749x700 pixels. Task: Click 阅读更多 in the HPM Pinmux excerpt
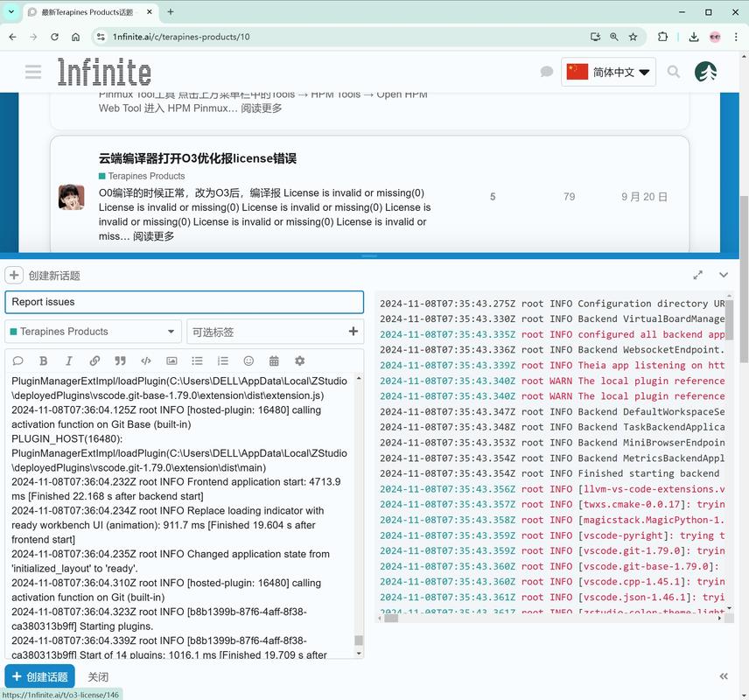point(262,108)
